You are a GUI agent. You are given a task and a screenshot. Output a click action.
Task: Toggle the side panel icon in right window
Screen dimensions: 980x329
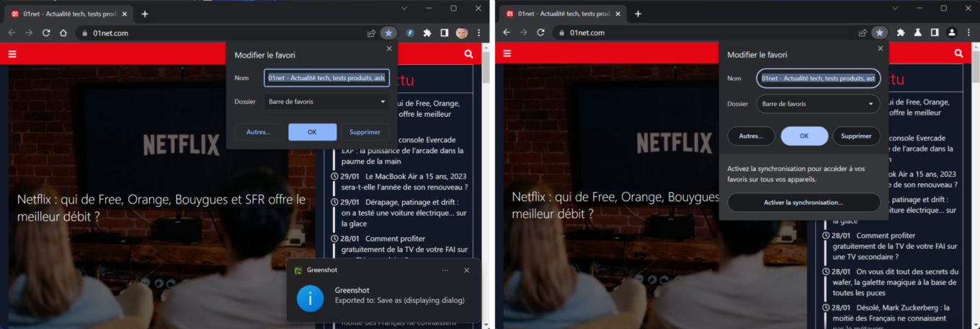[935, 32]
